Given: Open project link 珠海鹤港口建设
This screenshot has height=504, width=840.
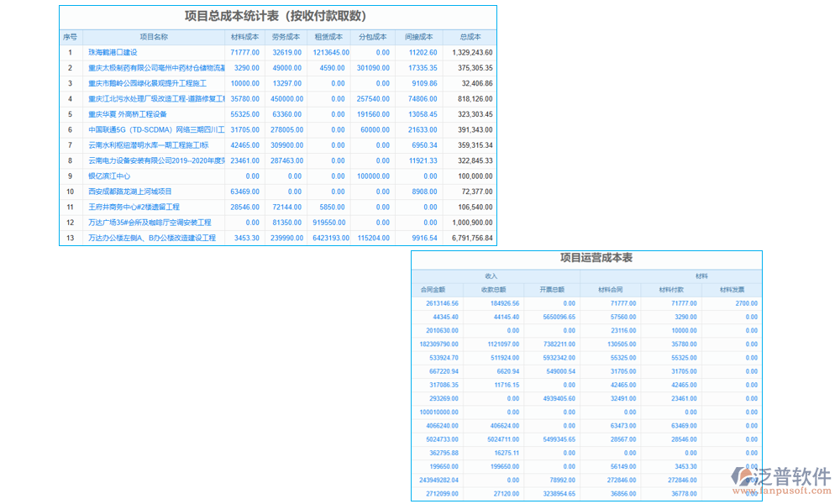Looking at the screenshot, I should (x=113, y=52).
